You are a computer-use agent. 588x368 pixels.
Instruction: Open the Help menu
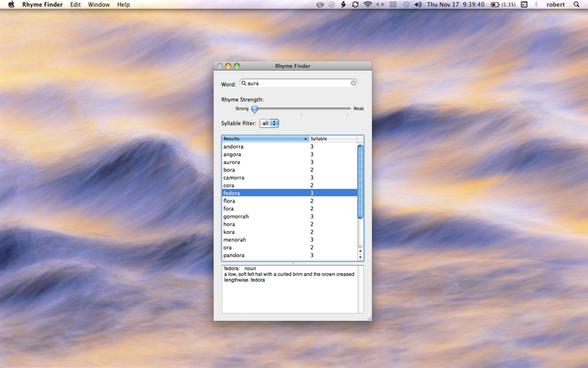[123, 4]
